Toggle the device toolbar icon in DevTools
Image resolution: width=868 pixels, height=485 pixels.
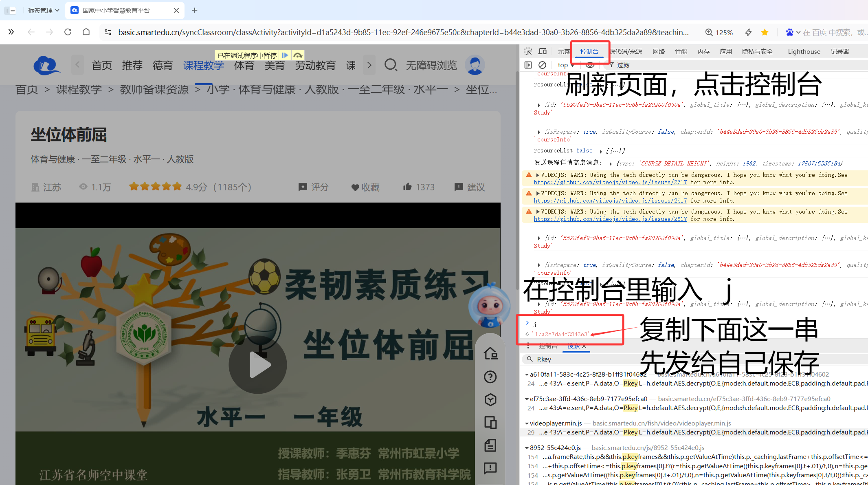pos(543,51)
